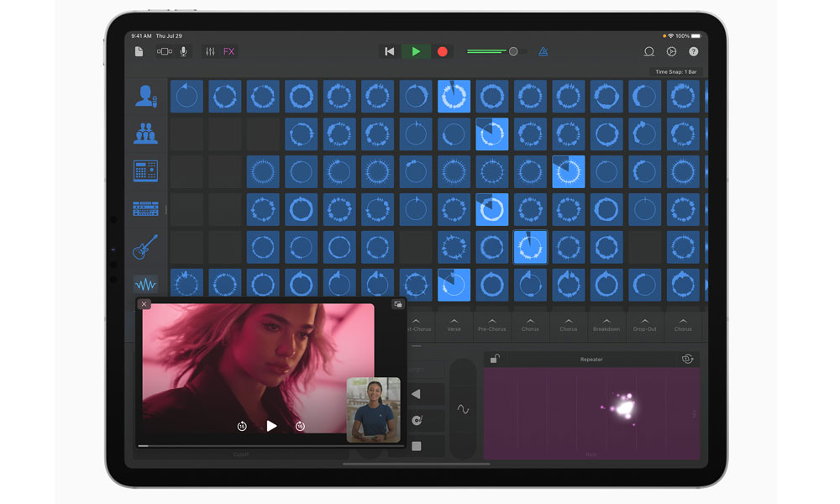The image size is (840, 504).
Task: Select the vocal microphone track header icon
Action: point(145,97)
